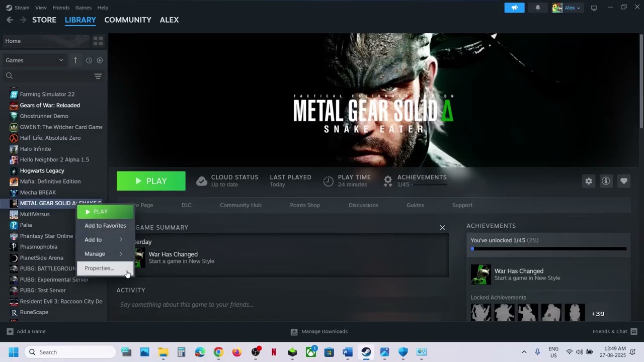Open the Help menu

click(x=103, y=8)
